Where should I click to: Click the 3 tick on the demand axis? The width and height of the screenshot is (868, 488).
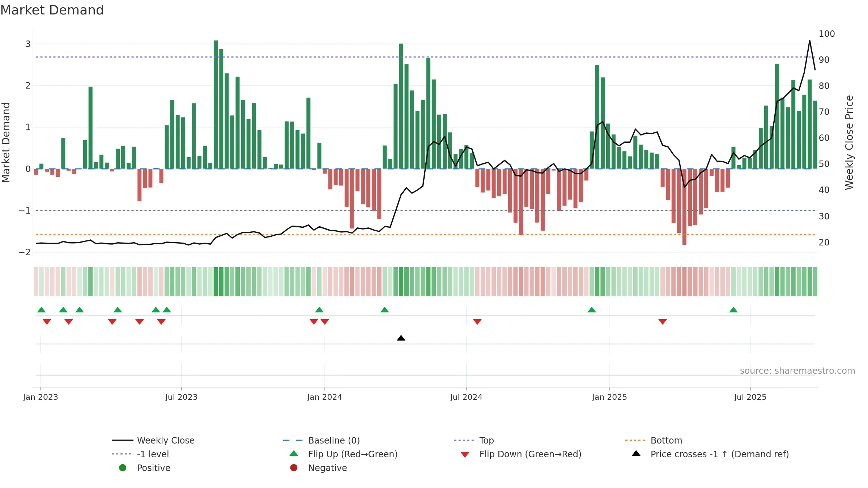pyautogui.click(x=28, y=44)
